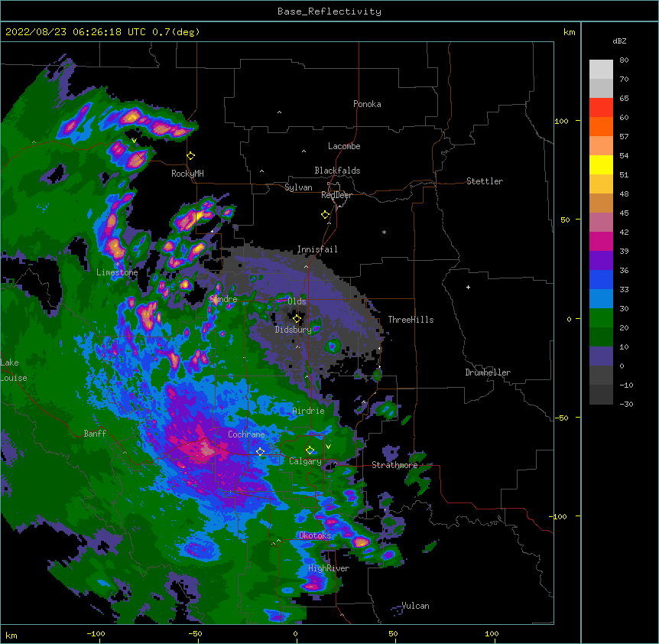Click the -30 value on dBZ legend
659x644 pixels.
(x=626, y=404)
